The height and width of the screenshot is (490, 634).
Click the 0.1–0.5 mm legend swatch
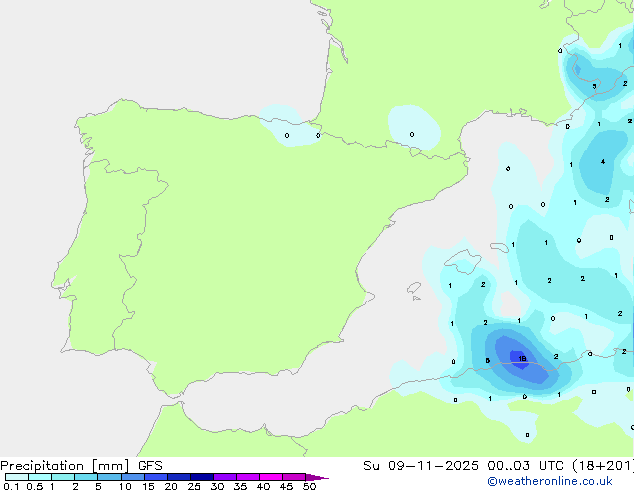click(17, 477)
